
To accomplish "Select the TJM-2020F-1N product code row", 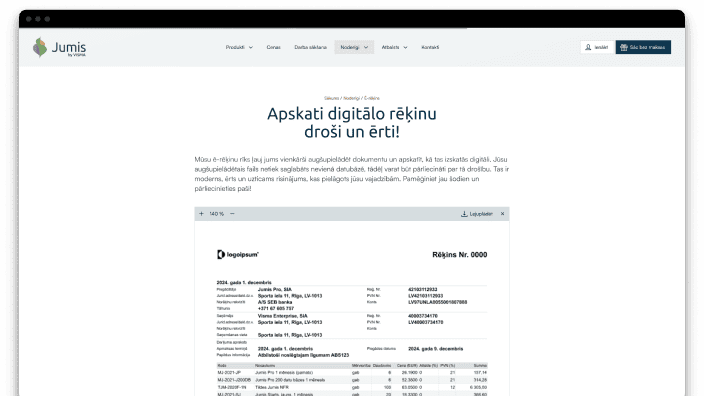I will [x=352, y=387].
